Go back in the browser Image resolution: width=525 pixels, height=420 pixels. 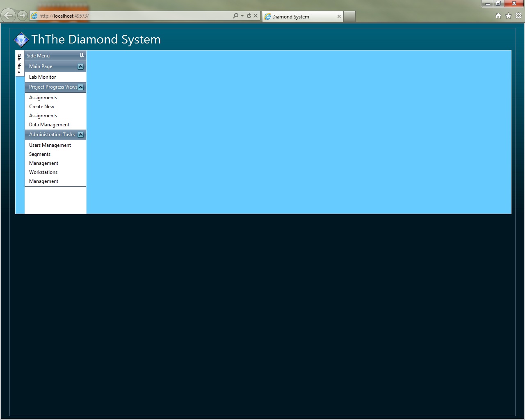pyautogui.click(x=8, y=16)
